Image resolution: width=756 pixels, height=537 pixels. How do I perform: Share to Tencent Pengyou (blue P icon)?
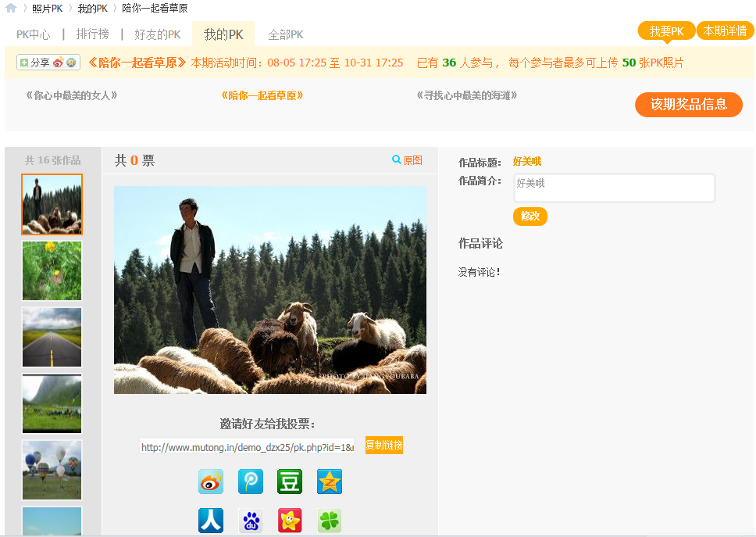[x=251, y=481]
